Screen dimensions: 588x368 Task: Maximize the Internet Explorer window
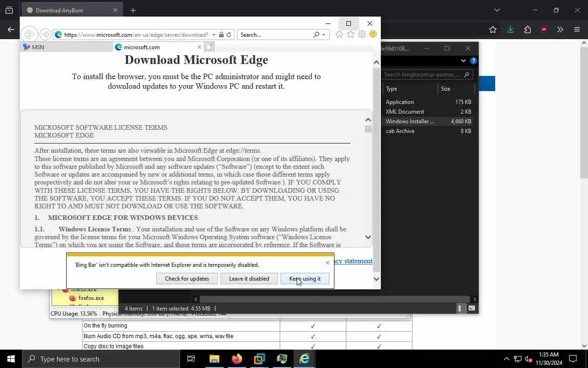click(349, 23)
